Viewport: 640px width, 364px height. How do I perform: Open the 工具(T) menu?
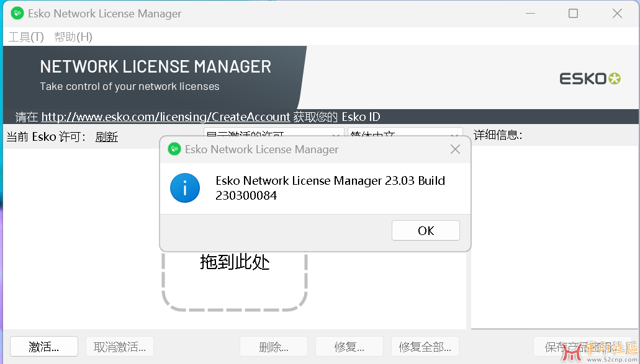(x=26, y=37)
